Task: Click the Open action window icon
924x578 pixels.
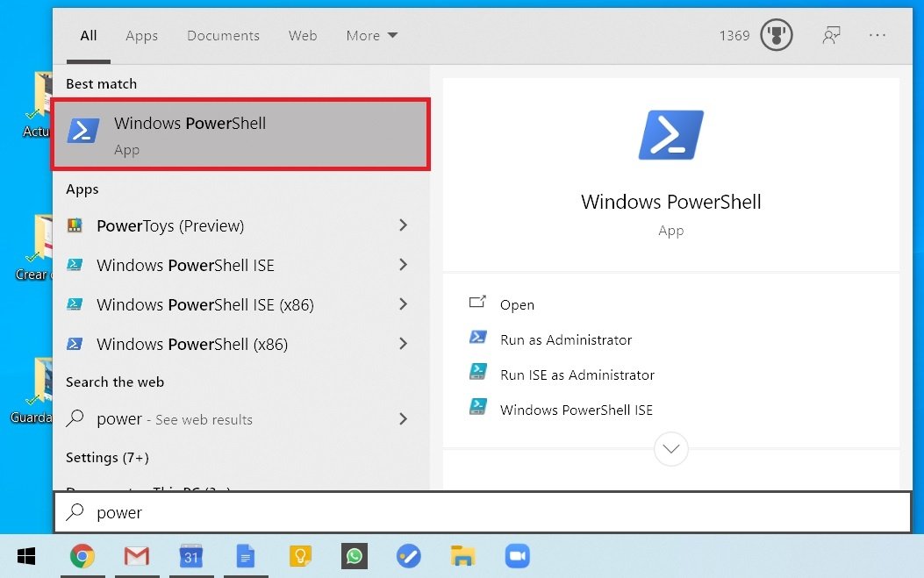Action: click(477, 303)
